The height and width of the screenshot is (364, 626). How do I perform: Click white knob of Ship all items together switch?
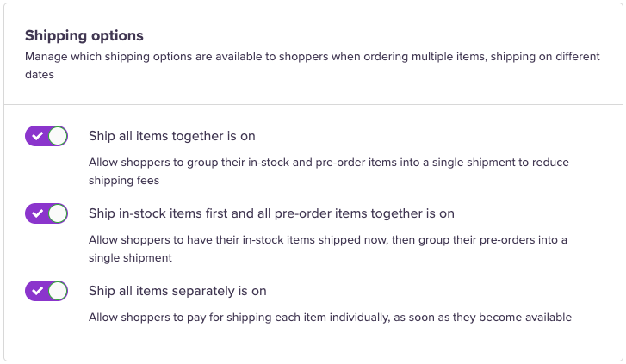(x=58, y=136)
